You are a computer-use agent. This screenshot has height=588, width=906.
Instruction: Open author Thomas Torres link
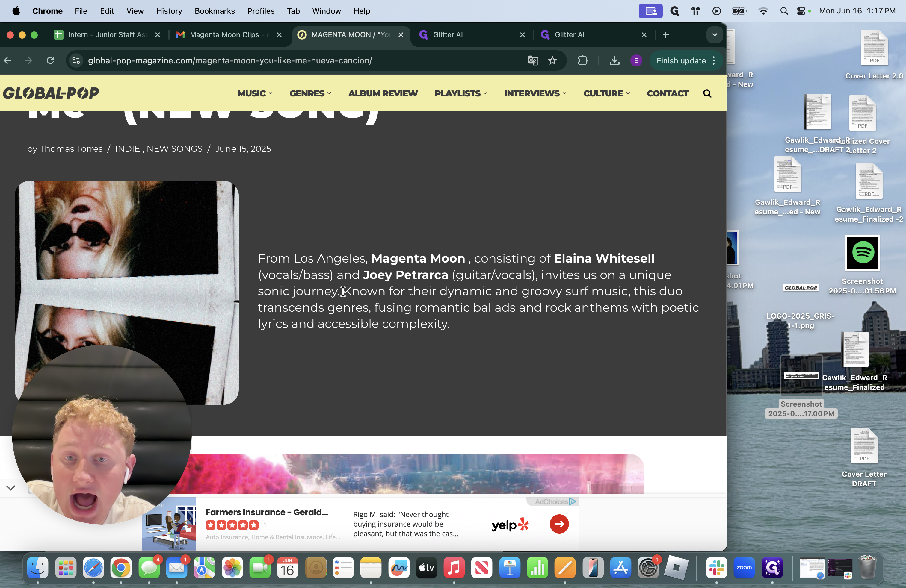point(71,149)
